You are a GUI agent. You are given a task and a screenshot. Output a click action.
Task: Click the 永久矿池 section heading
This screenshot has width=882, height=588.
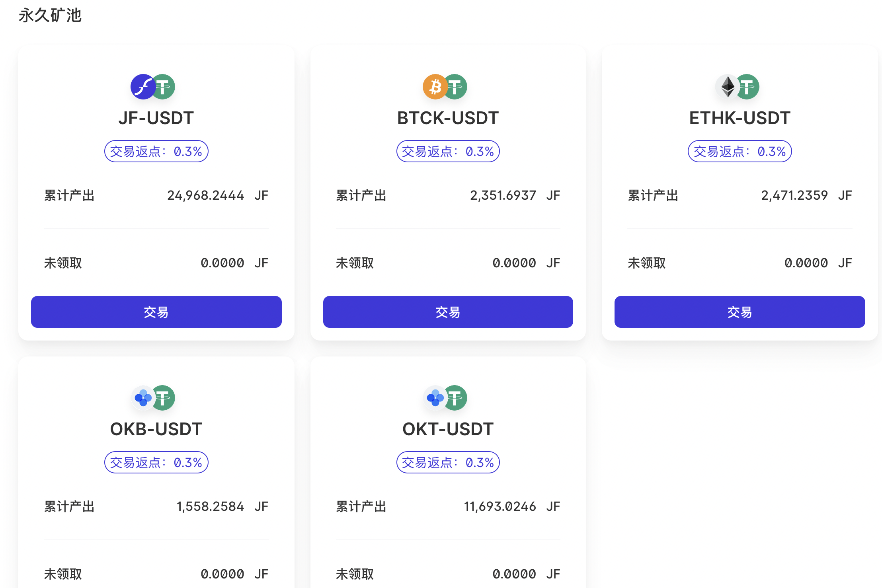pyautogui.click(x=50, y=16)
